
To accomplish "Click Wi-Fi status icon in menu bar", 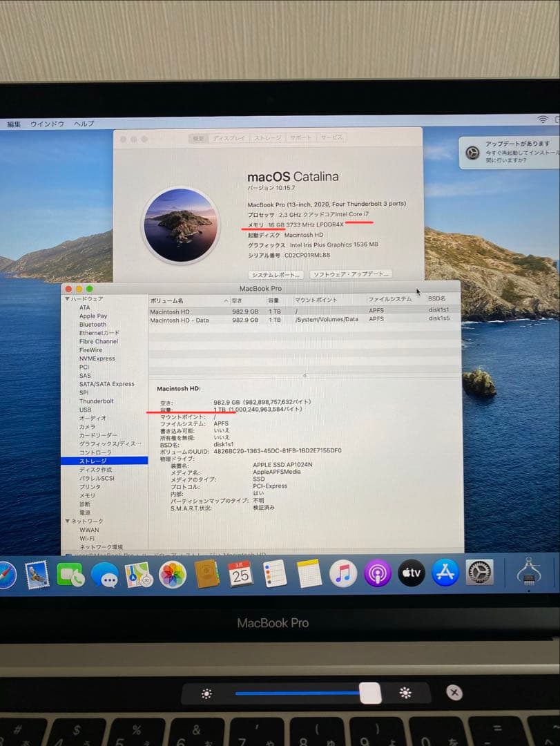I will 543,119.
